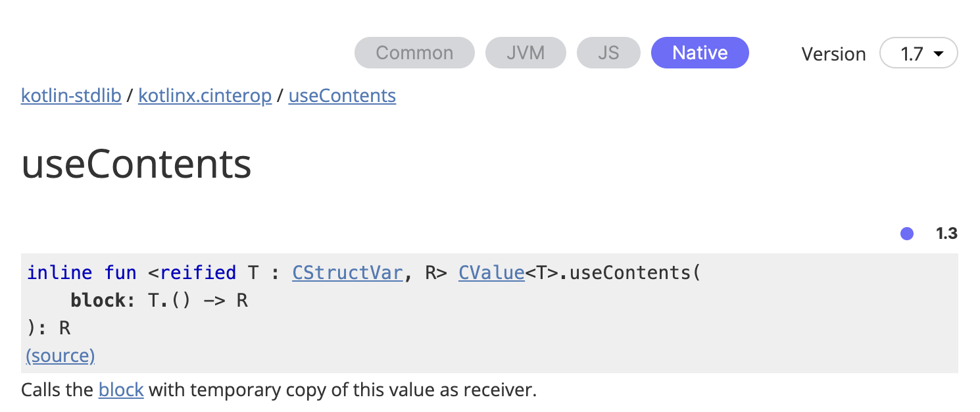The image size is (980, 412).
Task: Go to kotlin-stdlib breadcrumb
Action: coord(71,96)
